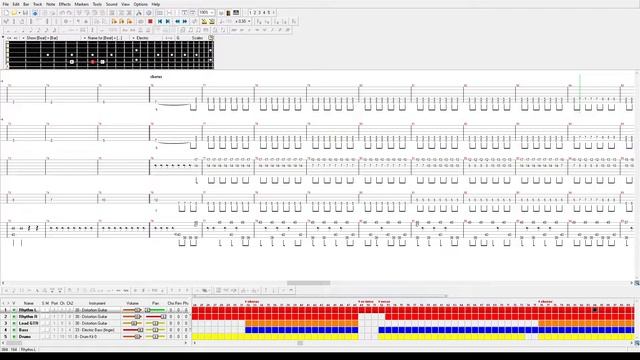Toggle visibility checkbox for Drums track
The height and width of the screenshot is (360, 640).
pos(13,337)
